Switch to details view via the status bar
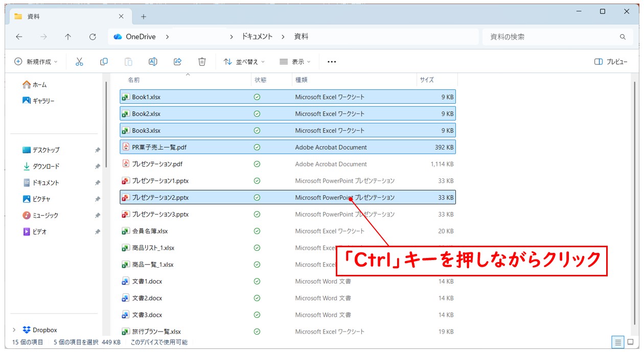644x353 pixels. 618,342
